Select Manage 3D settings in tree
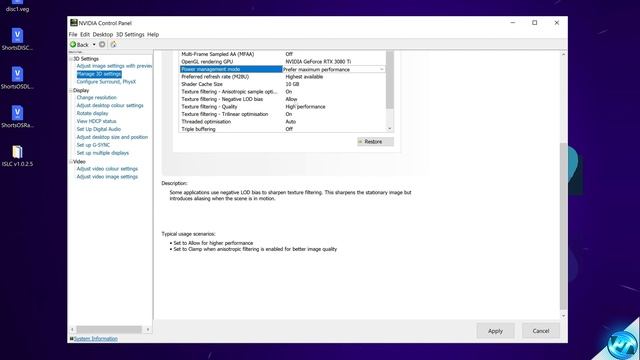 [99, 74]
